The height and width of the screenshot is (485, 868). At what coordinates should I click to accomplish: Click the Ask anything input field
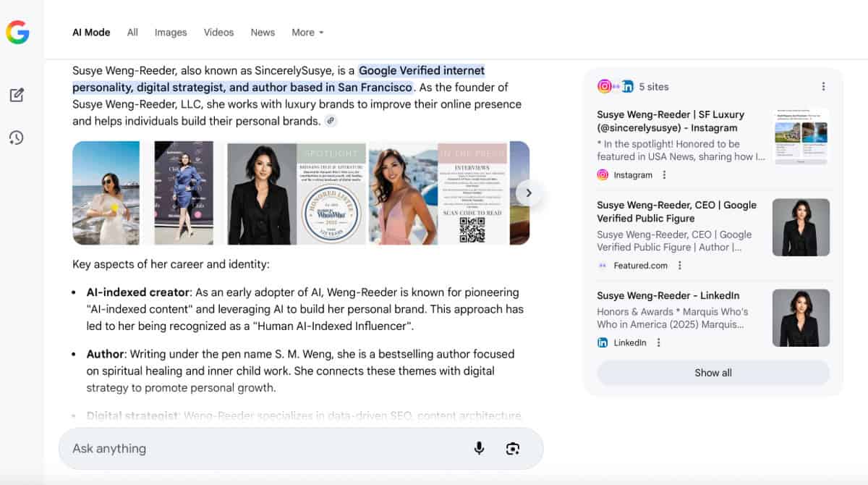(260, 449)
